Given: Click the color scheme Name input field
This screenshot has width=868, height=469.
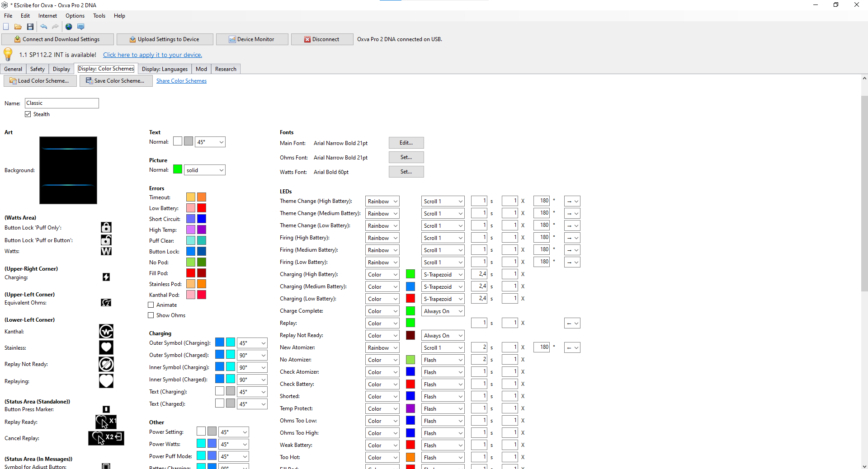Looking at the screenshot, I should tap(61, 103).
